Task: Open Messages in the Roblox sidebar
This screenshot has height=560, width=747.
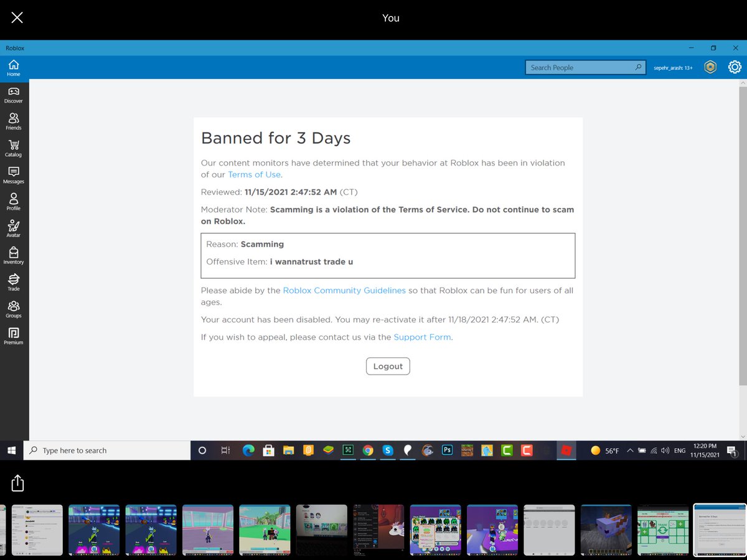Action: (x=14, y=175)
